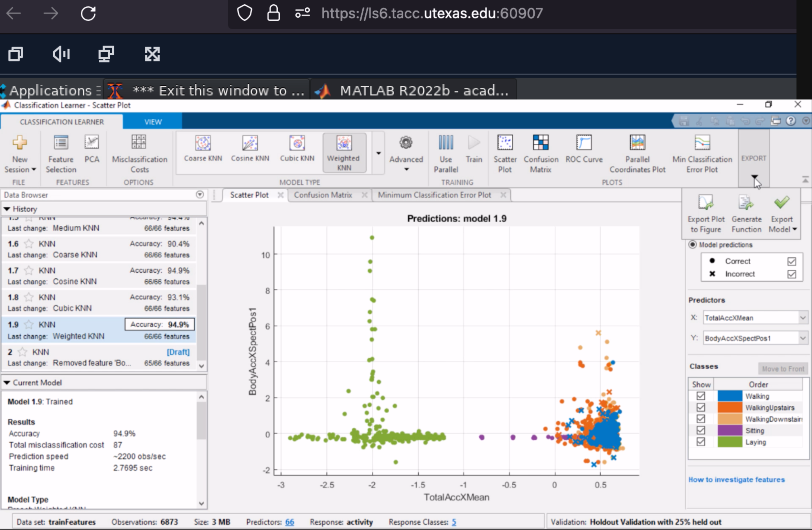The image size is (812, 530).
Task: Click Export Plot to Figure
Action: (x=706, y=212)
